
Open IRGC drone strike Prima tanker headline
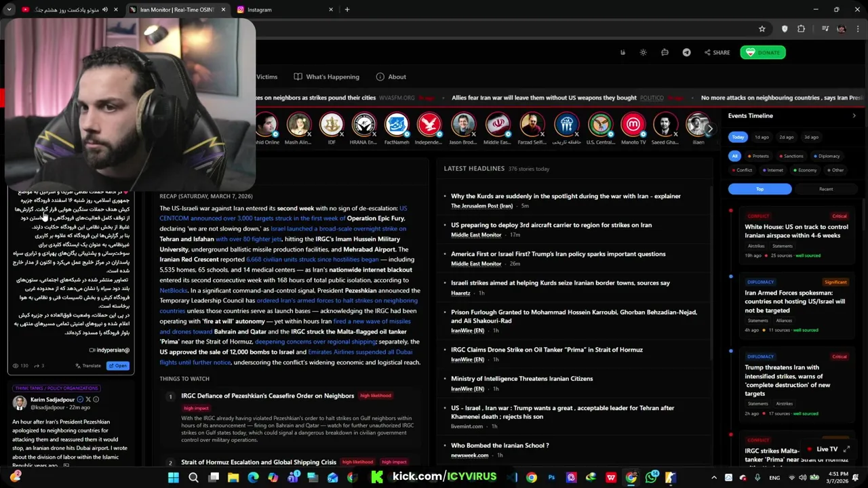[547, 350]
